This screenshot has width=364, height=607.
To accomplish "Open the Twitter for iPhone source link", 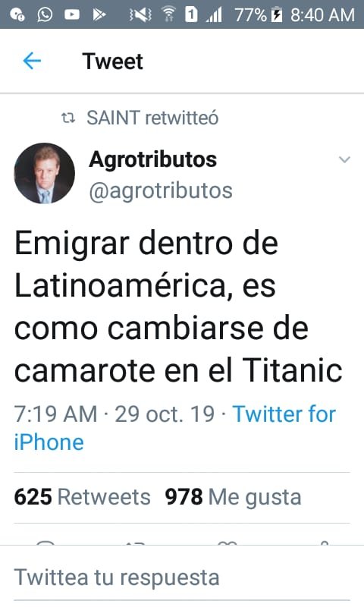I will [x=175, y=428].
